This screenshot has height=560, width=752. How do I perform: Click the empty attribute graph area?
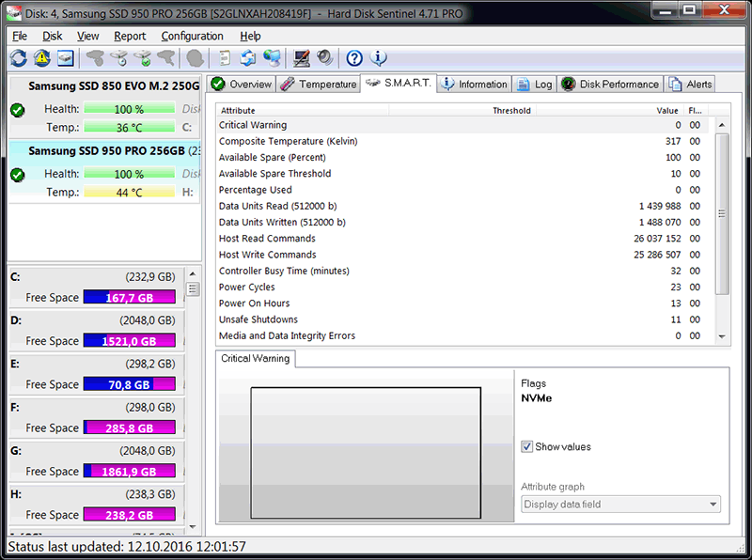pyautogui.click(x=366, y=453)
